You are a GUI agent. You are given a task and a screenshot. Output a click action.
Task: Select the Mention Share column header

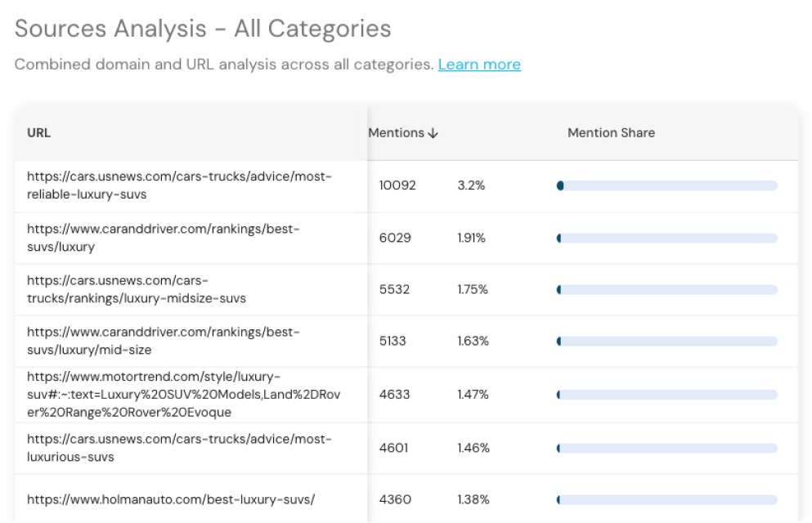pyautogui.click(x=611, y=132)
